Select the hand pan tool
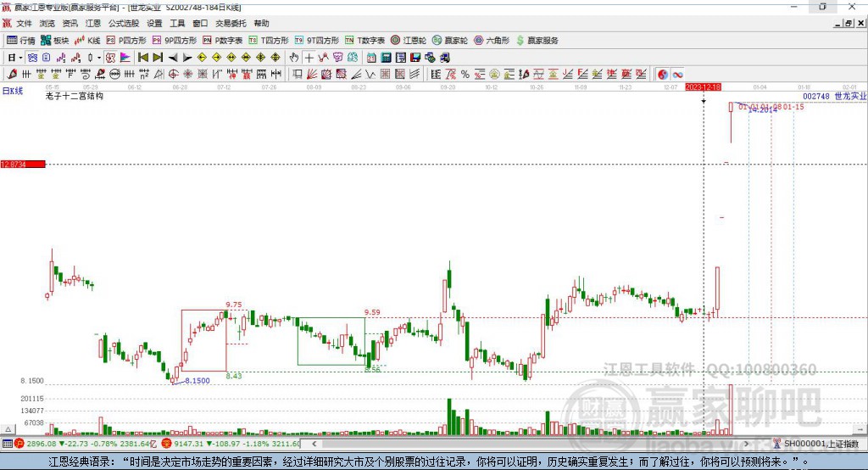The image size is (868, 470). tap(294, 58)
